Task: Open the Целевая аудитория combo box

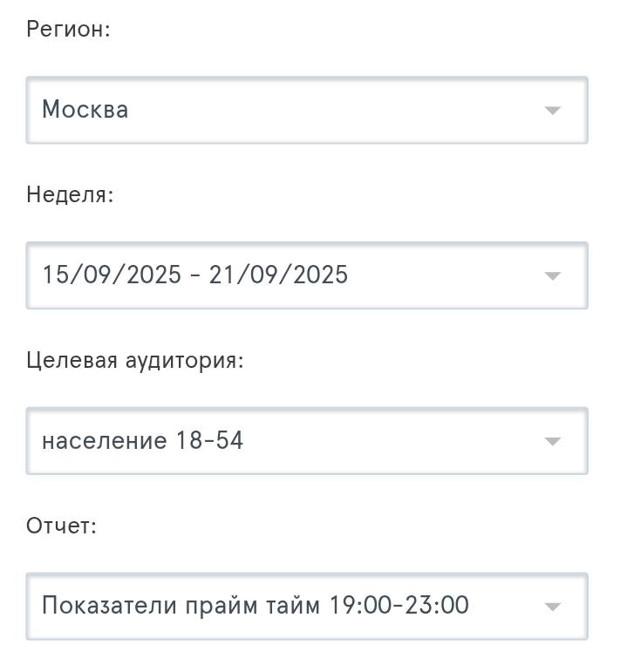Action: [x=307, y=442]
